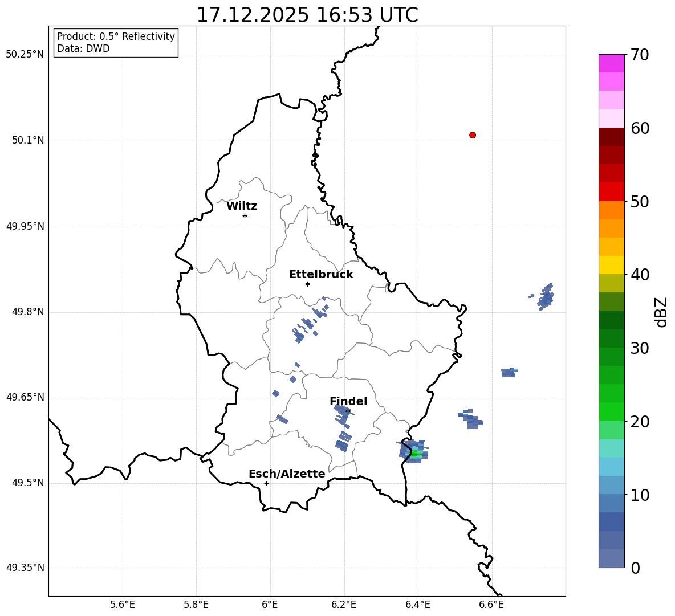
Task: Click the Wiltz cross marker
Action: click(x=245, y=215)
